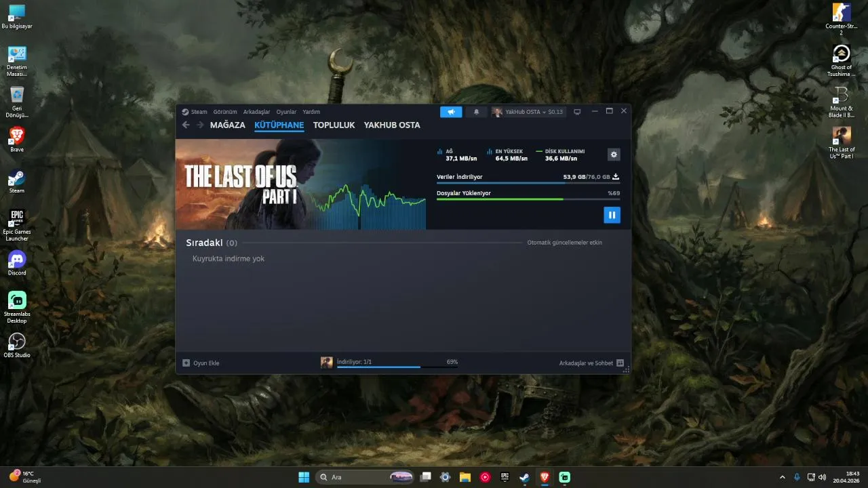Open YouTube Music taskbar icon
The height and width of the screenshot is (488, 868).
pos(485,477)
